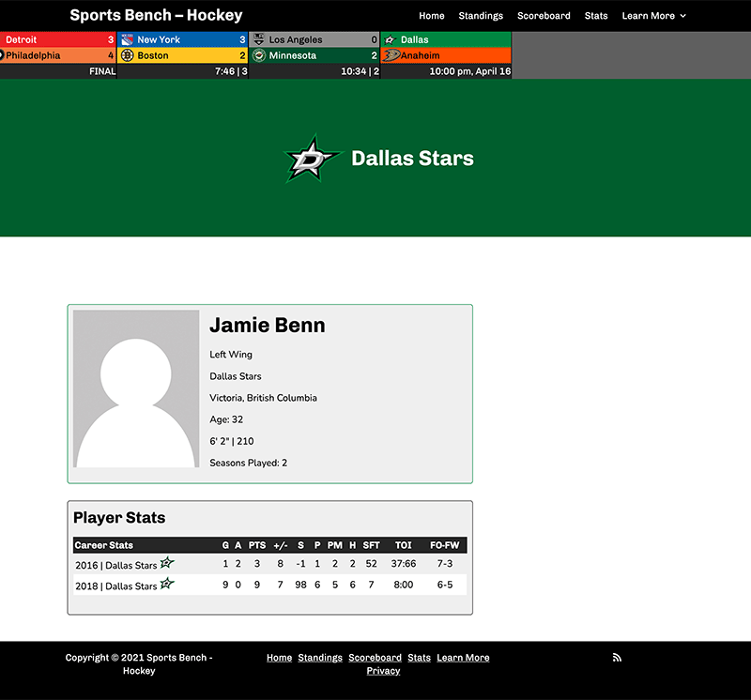The width and height of the screenshot is (751, 700).
Task: Click the Philadelphia team name in the scoreboard
Action: pos(33,55)
